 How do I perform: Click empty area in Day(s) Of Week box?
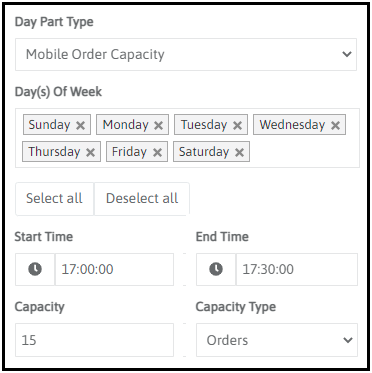pos(303,153)
